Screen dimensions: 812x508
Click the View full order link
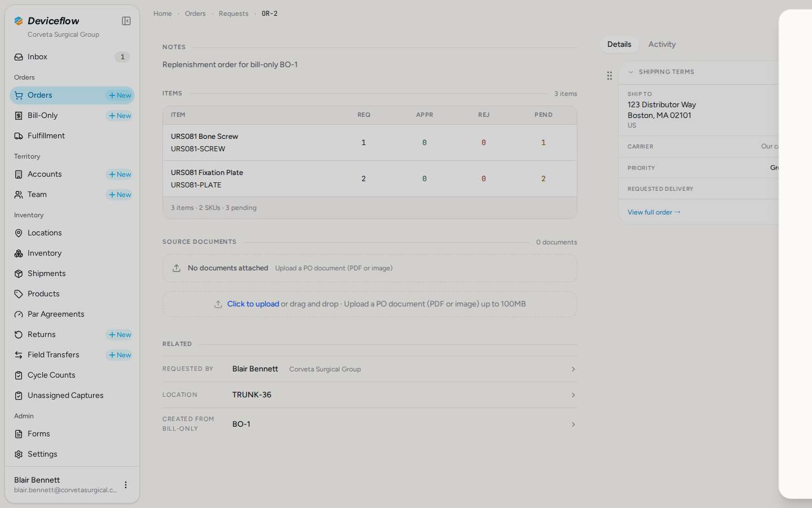654,212
